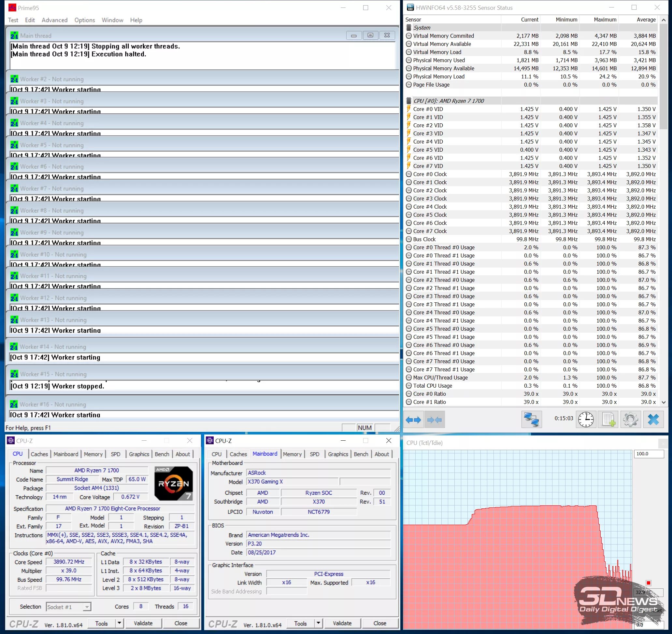The height and width of the screenshot is (634, 672).
Task: Reset sensor timer with the clock icon
Action: [x=585, y=420]
